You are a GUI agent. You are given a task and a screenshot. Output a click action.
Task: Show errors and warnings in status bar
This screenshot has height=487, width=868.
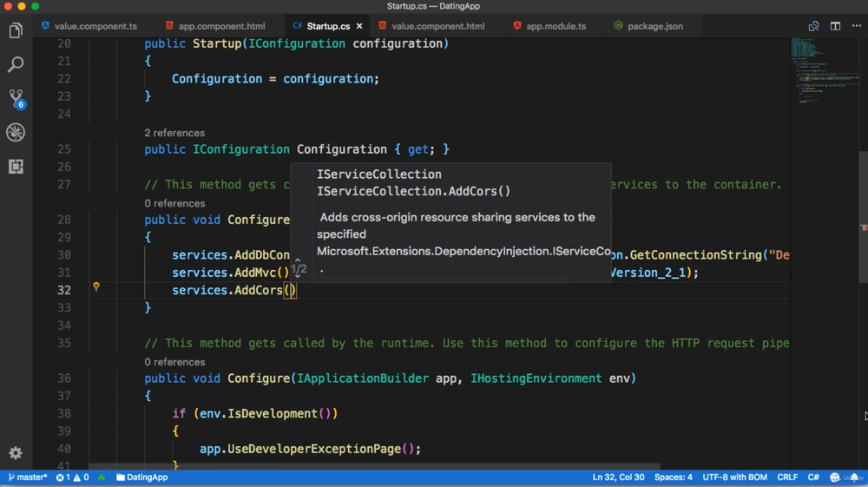(72, 477)
